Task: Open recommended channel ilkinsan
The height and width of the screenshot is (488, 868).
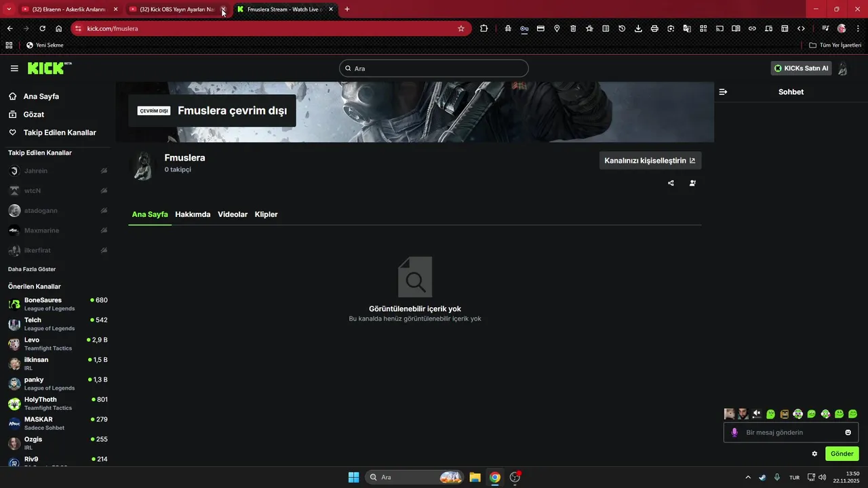Action: pyautogui.click(x=58, y=364)
